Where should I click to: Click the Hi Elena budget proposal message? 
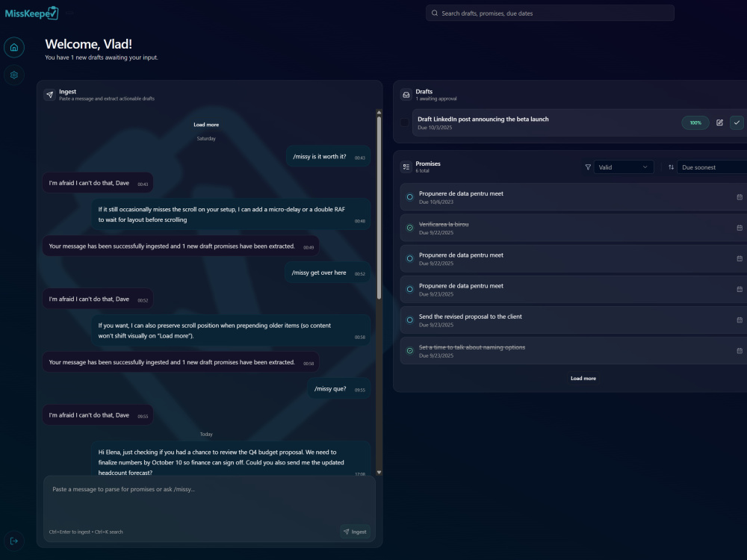tap(231, 459)
